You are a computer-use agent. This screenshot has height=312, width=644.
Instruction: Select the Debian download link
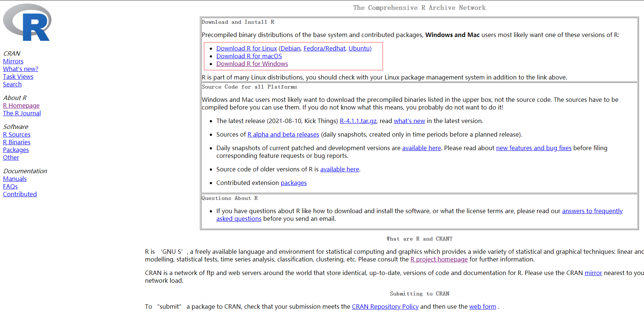[290, 48]
